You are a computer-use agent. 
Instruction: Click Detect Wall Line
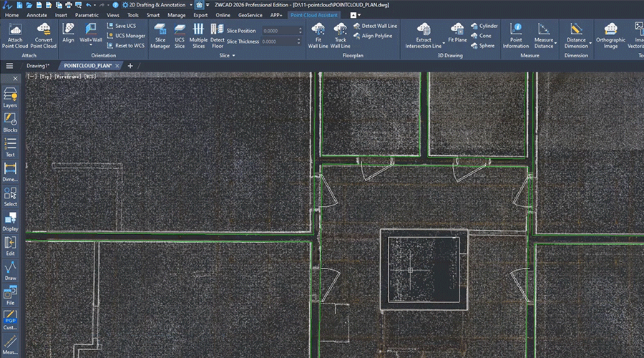[x=375, y=26]
